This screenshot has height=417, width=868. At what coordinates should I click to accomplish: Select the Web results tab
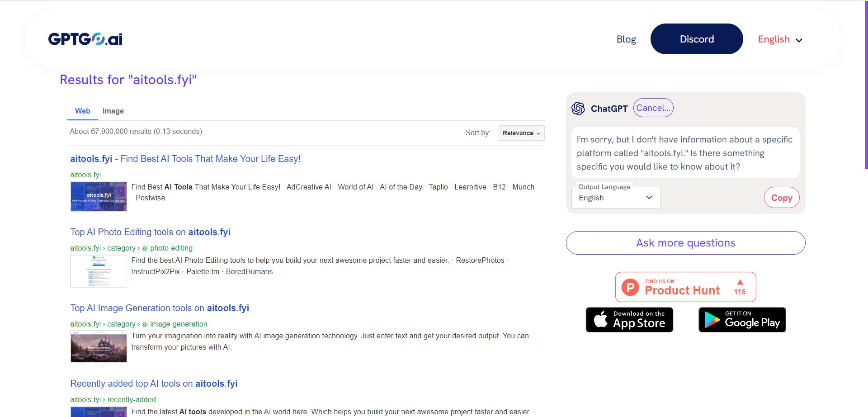(82, 111)
